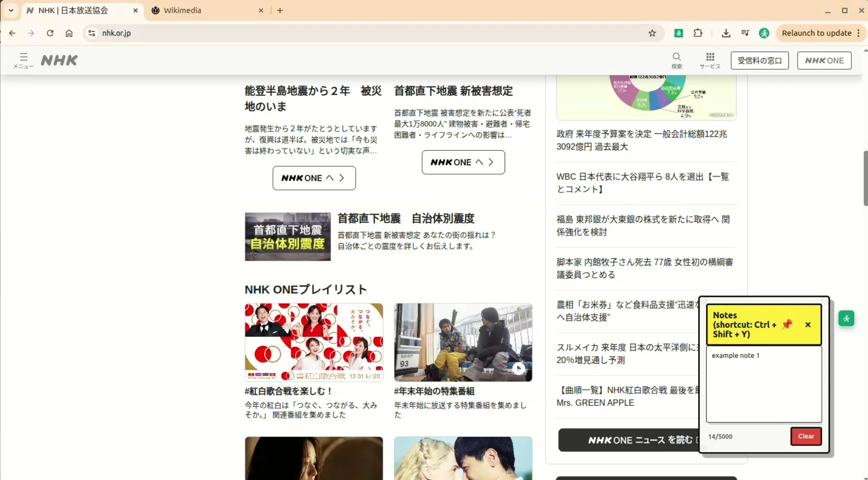Click the media control toolbar icon

pos(745,33)
